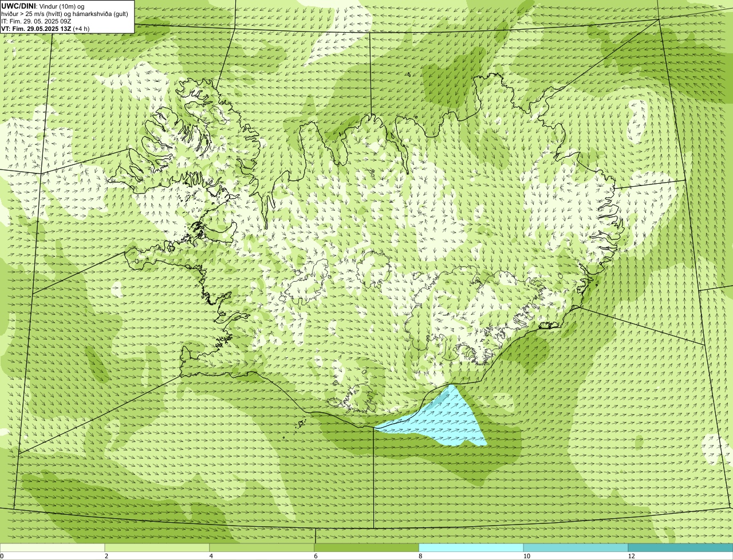Click the '10' scale label on the colorbar
733x560 pixels.
tap(526, 556)
